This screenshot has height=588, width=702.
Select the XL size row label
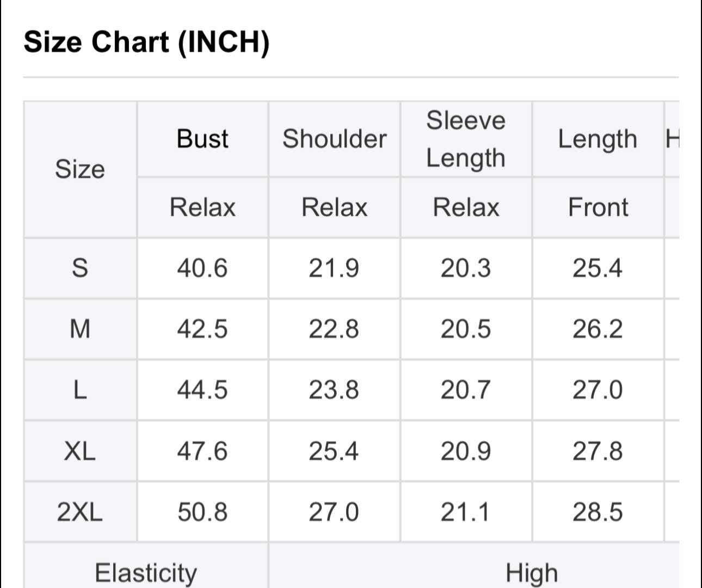point(80,451)
